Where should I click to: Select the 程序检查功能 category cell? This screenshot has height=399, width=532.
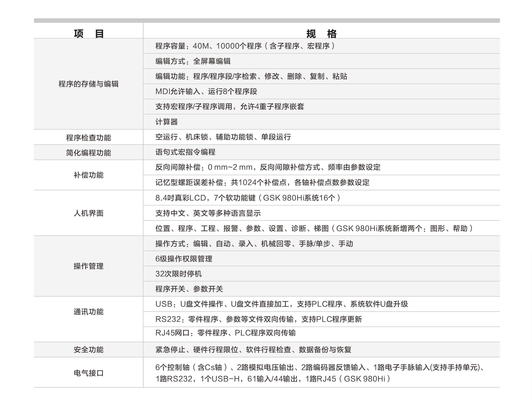point(88,138)
